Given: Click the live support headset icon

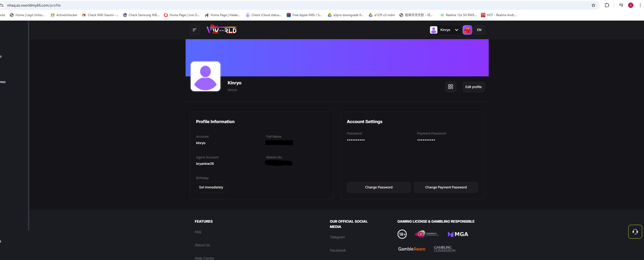Looking at the screenshot, I should (x=635, y=231).
